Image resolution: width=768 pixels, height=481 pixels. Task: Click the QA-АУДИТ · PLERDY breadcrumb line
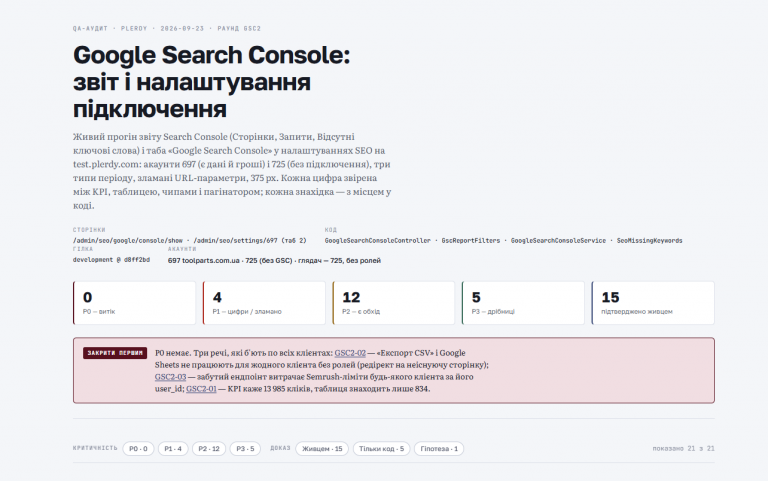pos(167,28)
